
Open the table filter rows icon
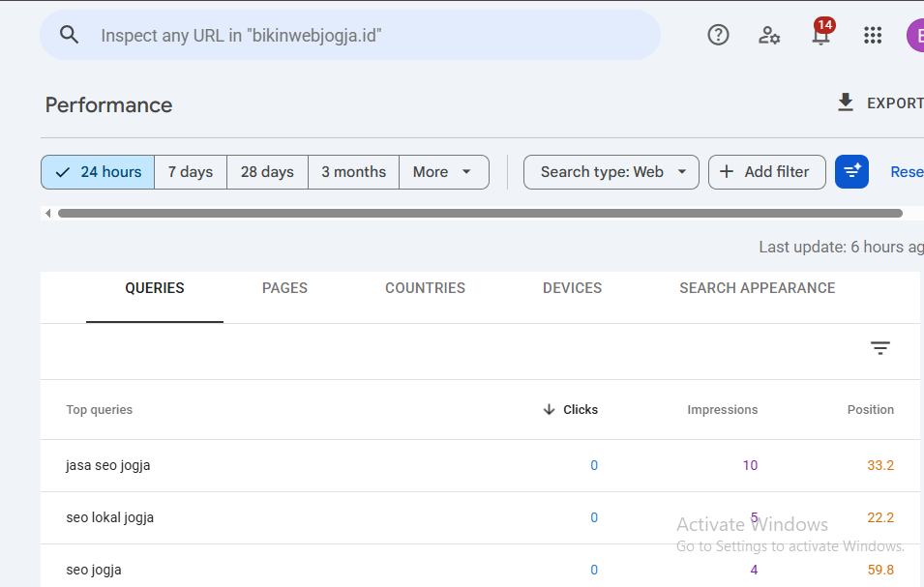(x=879, y=348)
